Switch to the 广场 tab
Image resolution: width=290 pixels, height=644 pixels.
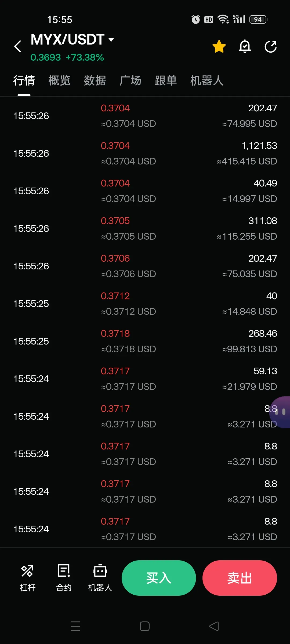coord(130,80)
